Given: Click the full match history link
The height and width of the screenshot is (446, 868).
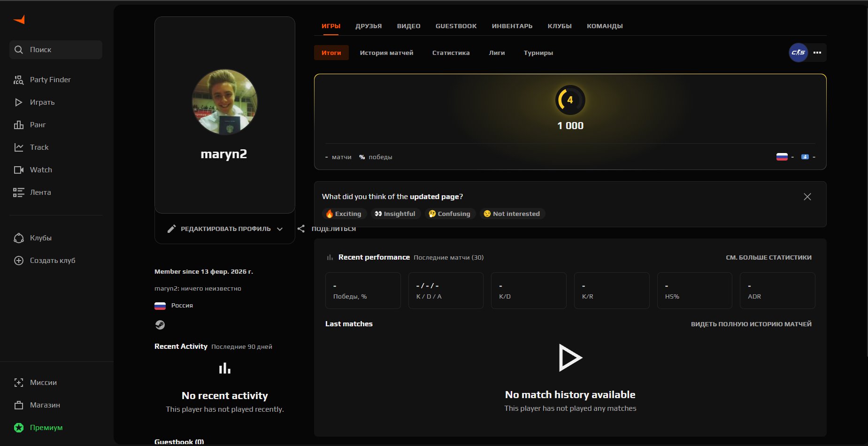Looking at the screenshot, I should (x=751, y=324).
